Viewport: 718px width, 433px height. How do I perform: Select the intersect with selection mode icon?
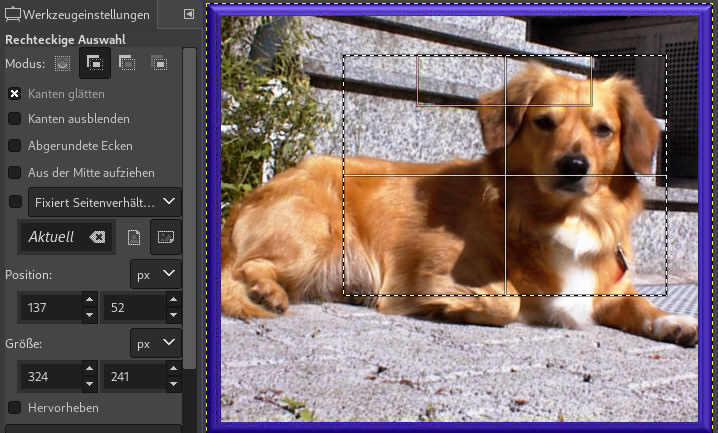(x=159, y=63)
